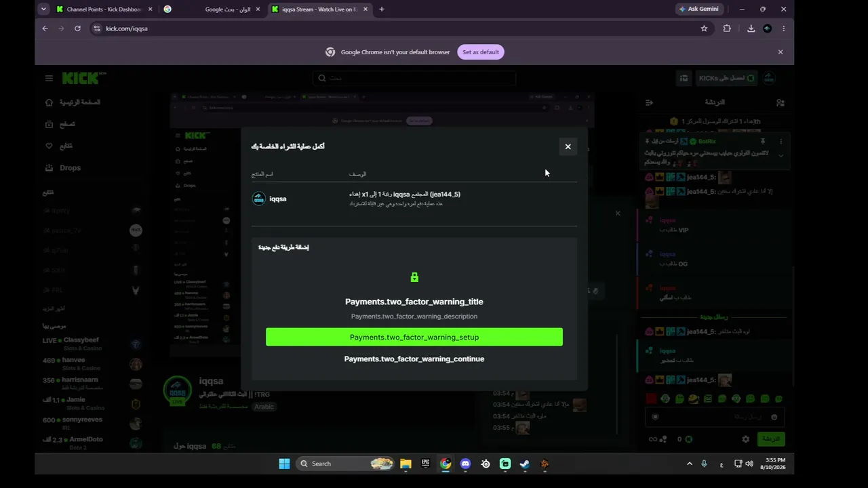Screen dimensions: 868x488
Task: Click Payments.two_factor_warning_continue link
Action: [414, 359]
